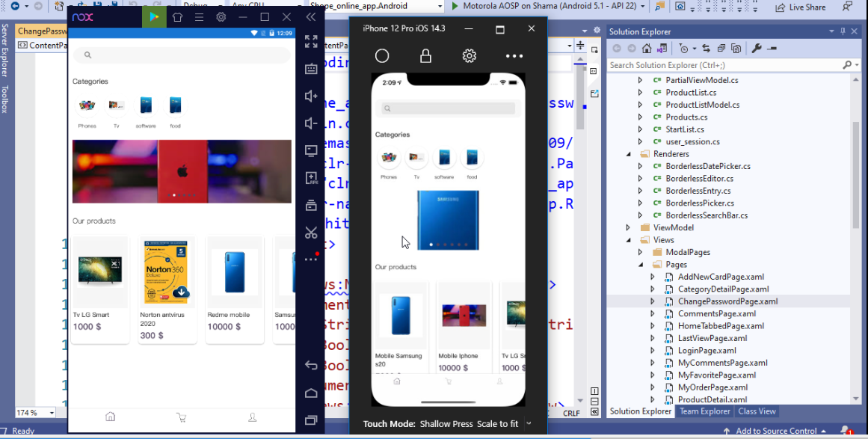Expand the ViewModel folder

click(x=628, y=227)
